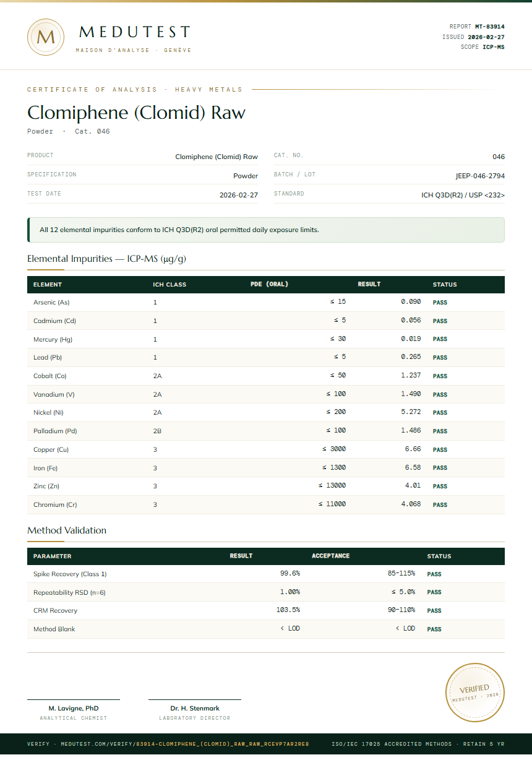
Task: Click the M. Lavigne, PhD signature name
Action: [x=74, y=708]
